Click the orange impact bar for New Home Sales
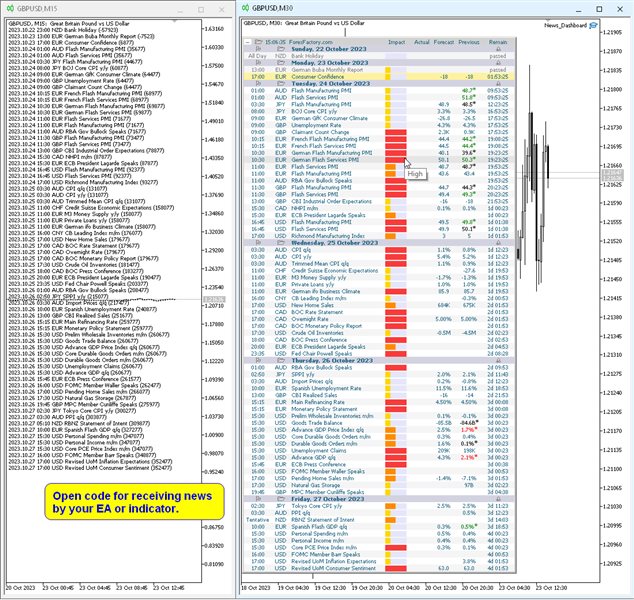The width and height of the screenshot is (634, 600). pos(391,305)
